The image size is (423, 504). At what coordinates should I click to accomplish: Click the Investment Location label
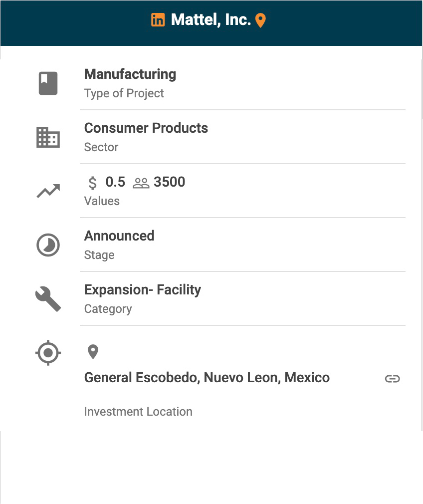138,412
